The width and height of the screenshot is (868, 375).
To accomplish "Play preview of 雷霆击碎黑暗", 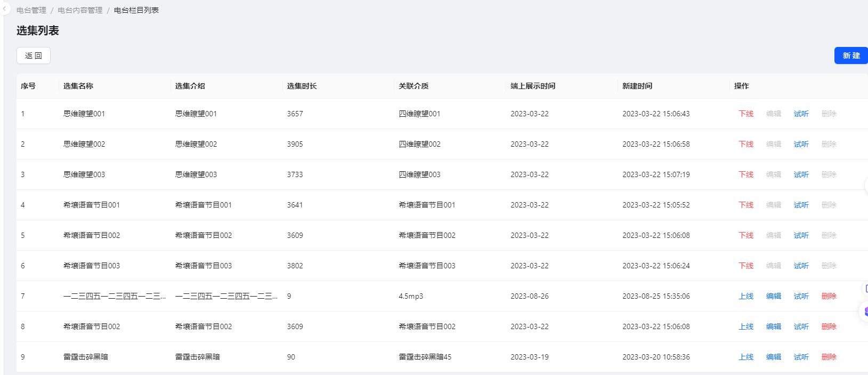I will coord(801,357).
